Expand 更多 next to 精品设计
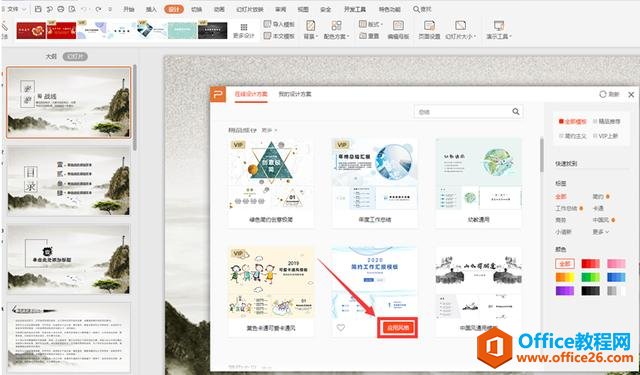 click(x=269, y=130)
